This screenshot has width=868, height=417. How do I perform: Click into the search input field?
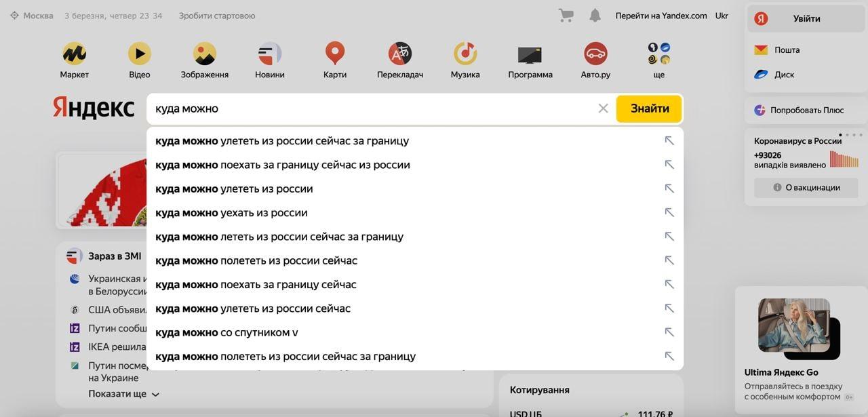[373, 108]
